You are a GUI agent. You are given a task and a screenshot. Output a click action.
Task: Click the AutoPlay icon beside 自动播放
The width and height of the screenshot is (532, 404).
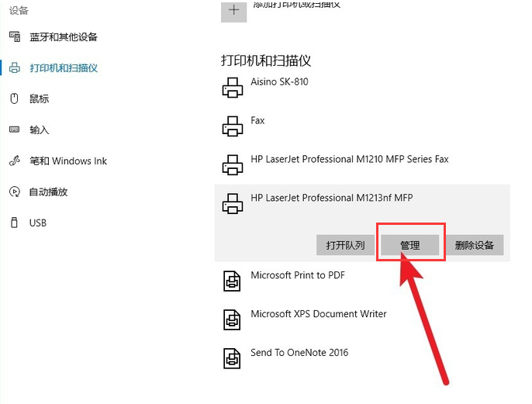(14, 192)
